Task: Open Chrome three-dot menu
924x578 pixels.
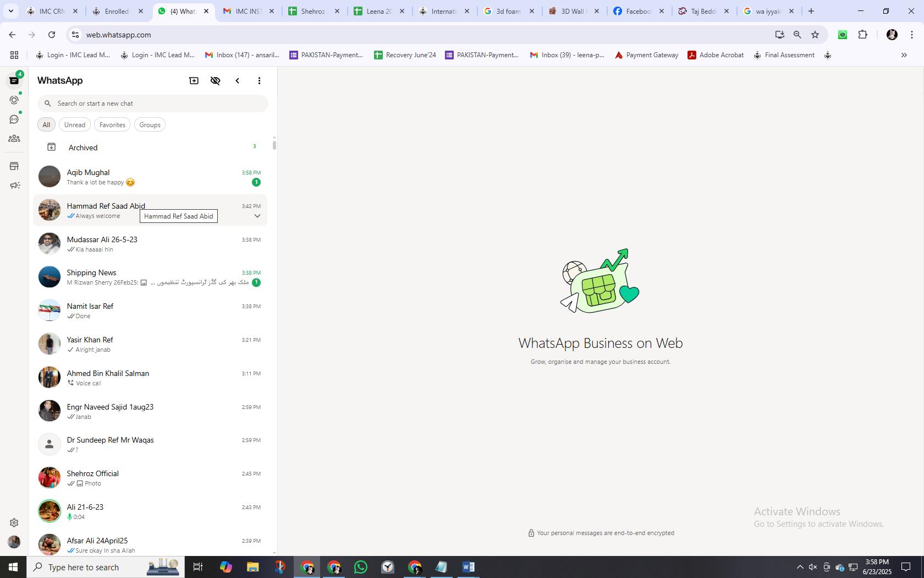Action: [x=912, y=35]
